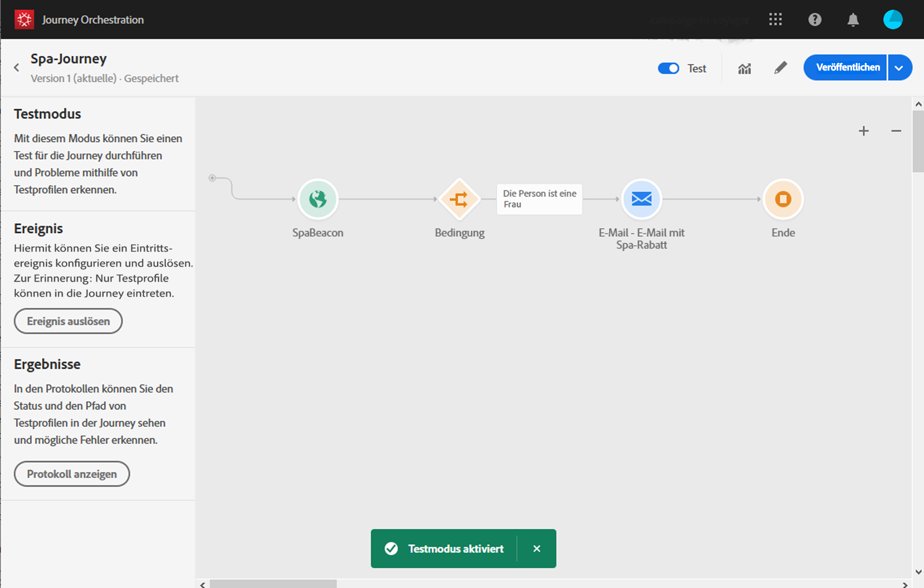
Task: Open the journey reporting chart icon
Action: 744,68
